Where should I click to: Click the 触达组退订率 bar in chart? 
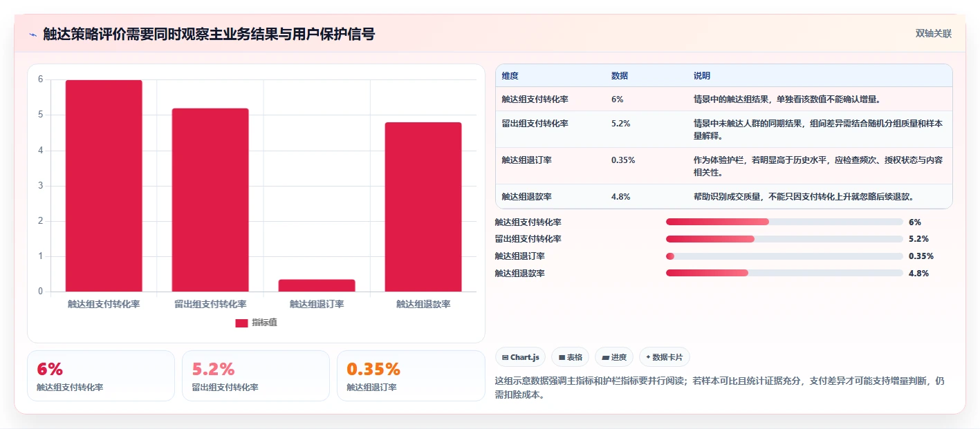click(x=317, y=285)
